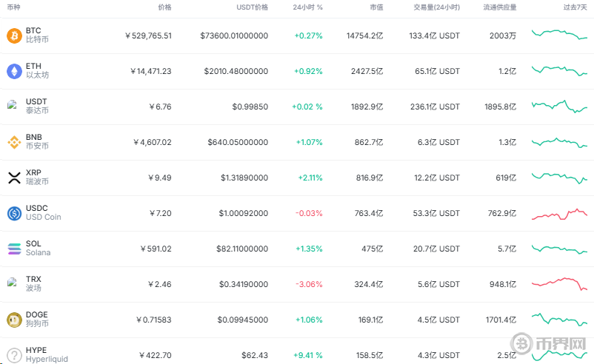Viewport: 594px width, 364px height.
Task: Click the Dogecoin DOGE icon
Action: tap(14, 320)
